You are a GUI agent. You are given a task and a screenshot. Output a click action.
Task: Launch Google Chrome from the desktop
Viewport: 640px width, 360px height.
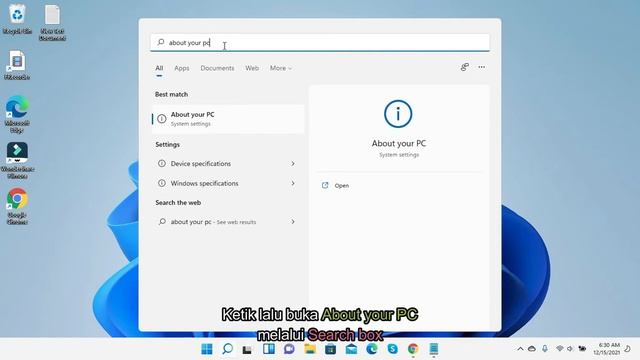pos(17,206)
